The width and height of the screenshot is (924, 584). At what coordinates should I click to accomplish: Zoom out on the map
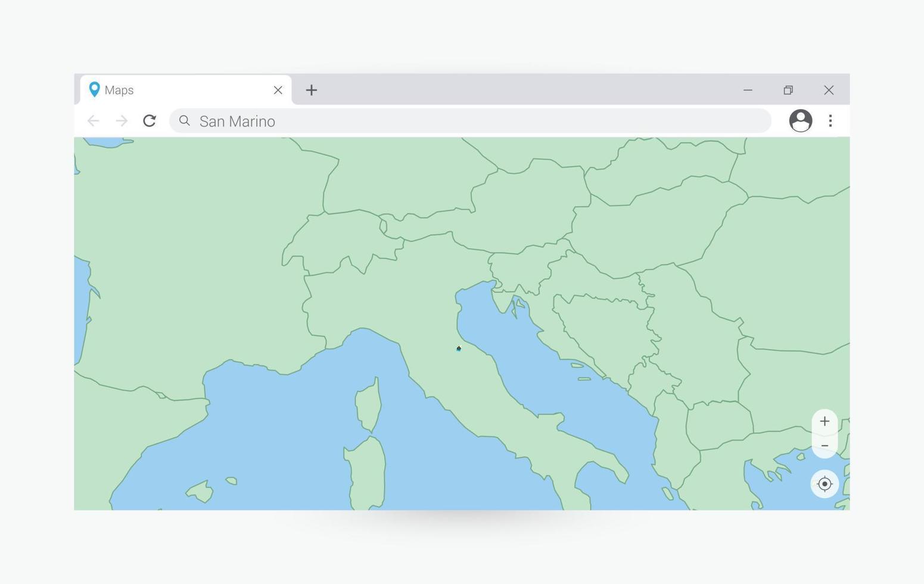[x=825, y=446]
